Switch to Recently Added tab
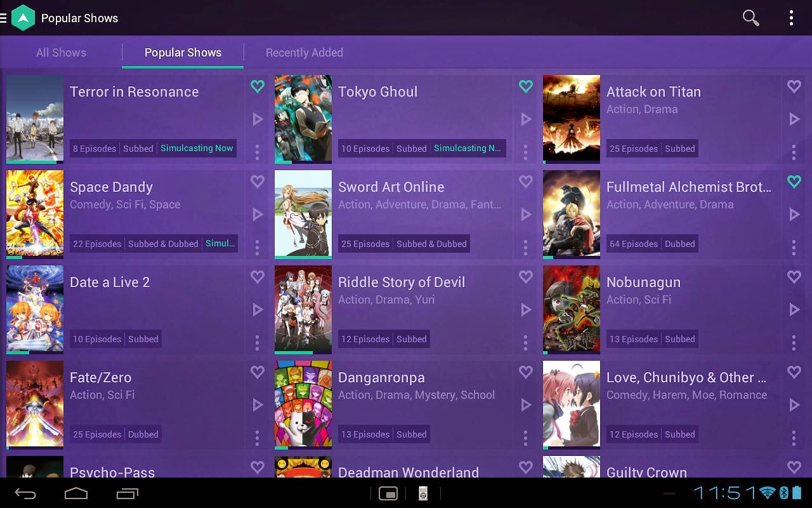Viewport: 812px width, 508px height. coord(304,53)
